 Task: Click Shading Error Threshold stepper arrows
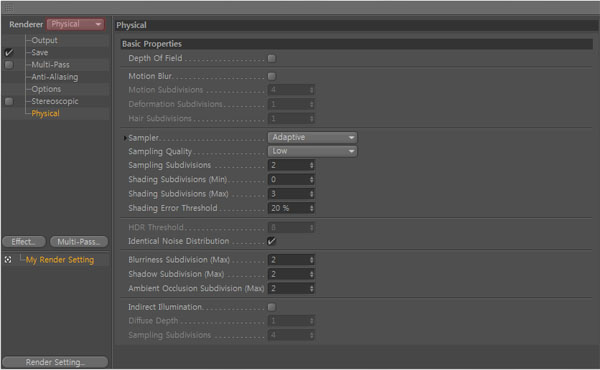point(311,208)
